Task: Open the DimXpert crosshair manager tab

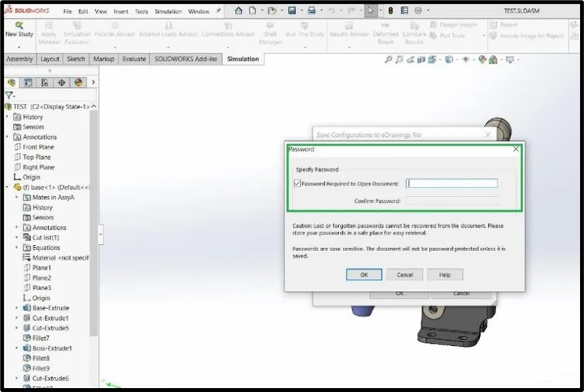Action: tap(62, 82)
